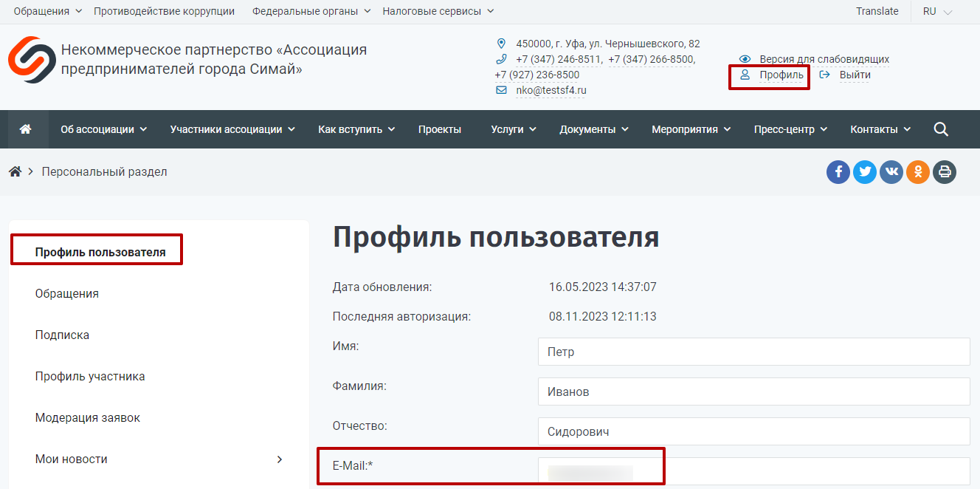Click the association logo
This screenshot has height=489, width=980.
32,60
